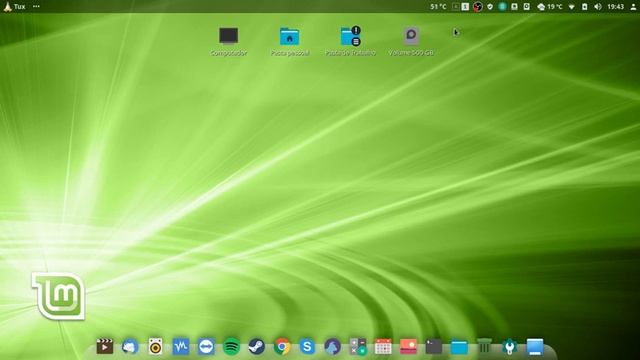Open the Tux menu in the top panel
The width and height of the screenshot is (640, 360).
[x=14, y=7]
